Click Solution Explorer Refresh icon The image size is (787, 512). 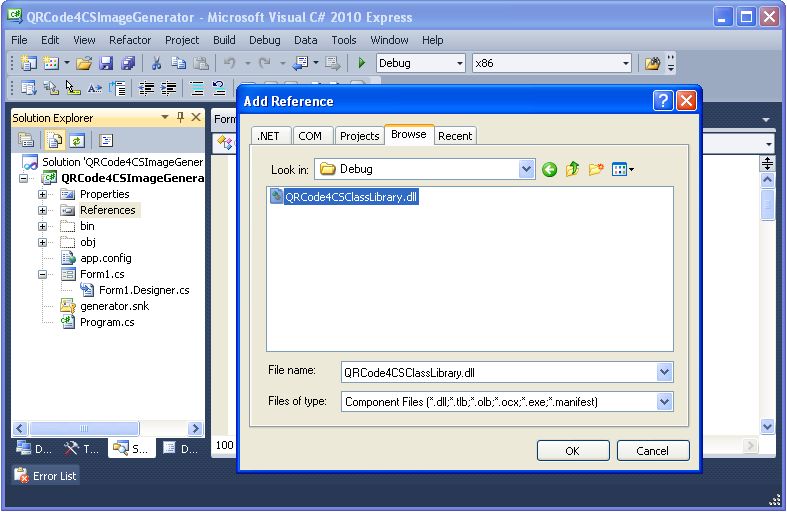tap(77, 141)
